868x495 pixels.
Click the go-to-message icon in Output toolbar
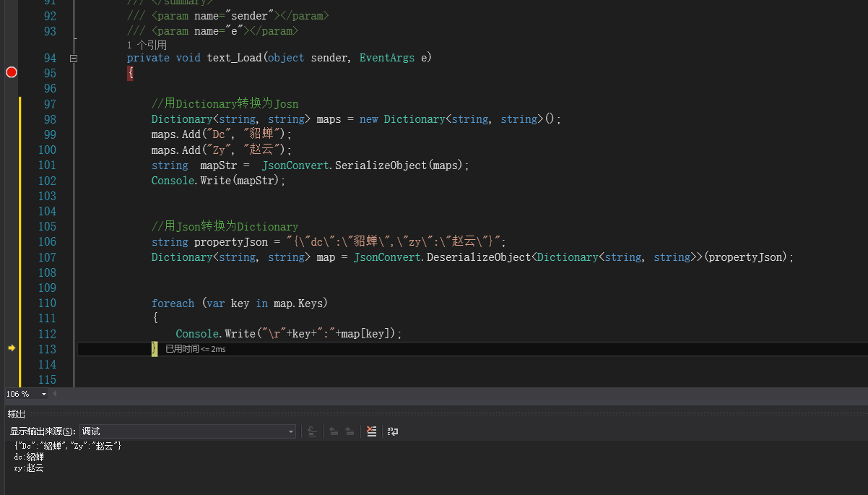pos(312,431)
